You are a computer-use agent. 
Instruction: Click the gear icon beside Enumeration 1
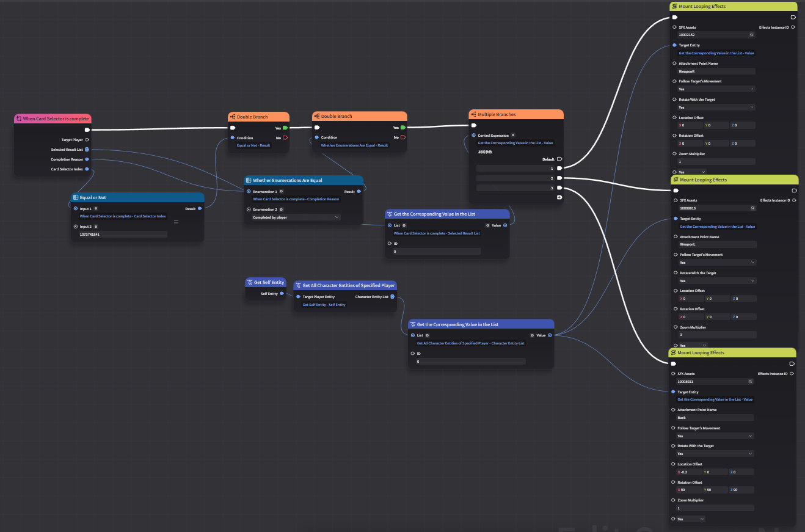(281, 192)
